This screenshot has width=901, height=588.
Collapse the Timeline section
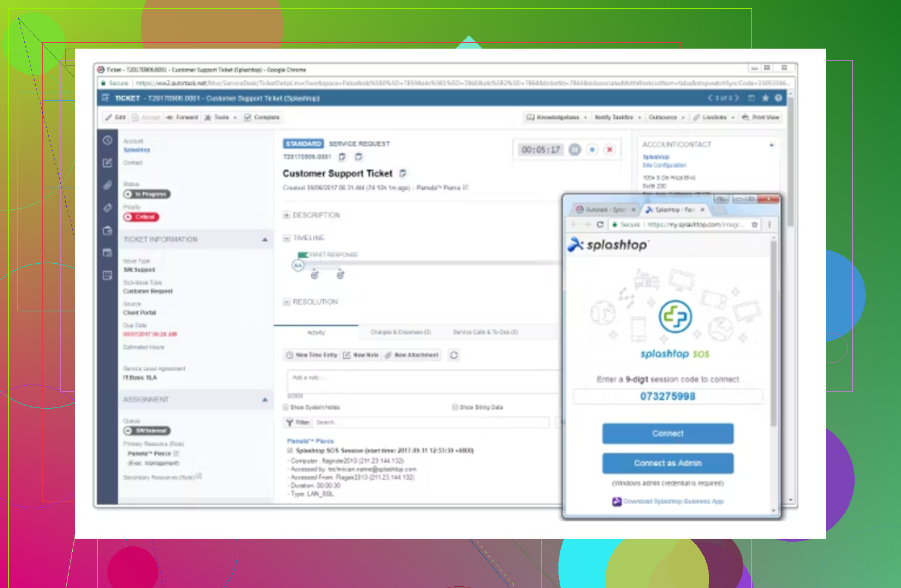click(287, 238)
